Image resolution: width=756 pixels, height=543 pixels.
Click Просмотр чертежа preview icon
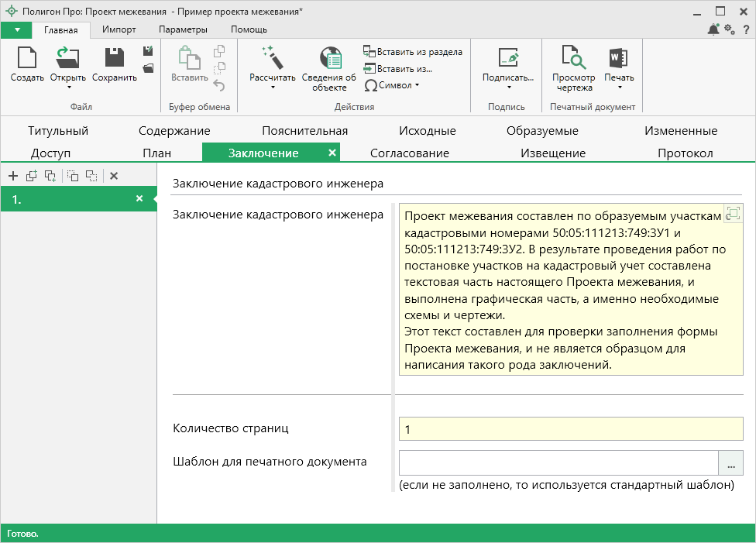point(573,59)
